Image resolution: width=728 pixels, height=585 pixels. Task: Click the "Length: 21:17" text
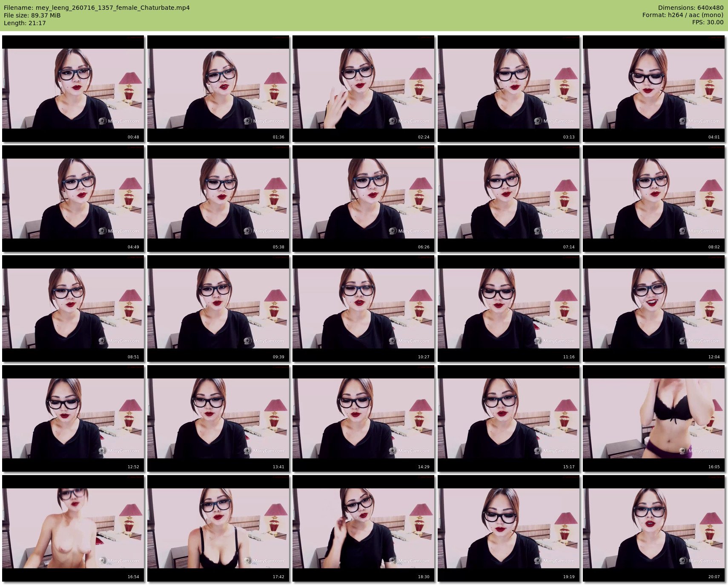[25, 23]
